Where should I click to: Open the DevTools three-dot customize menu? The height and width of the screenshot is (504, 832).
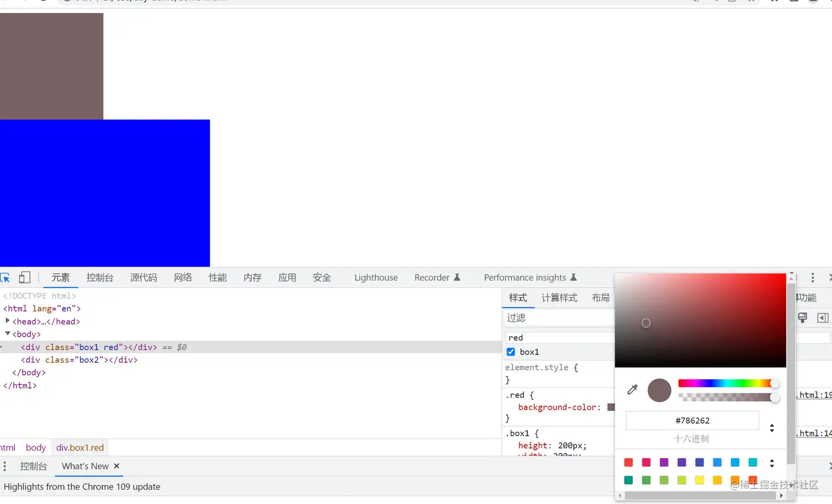pos(813,278)
